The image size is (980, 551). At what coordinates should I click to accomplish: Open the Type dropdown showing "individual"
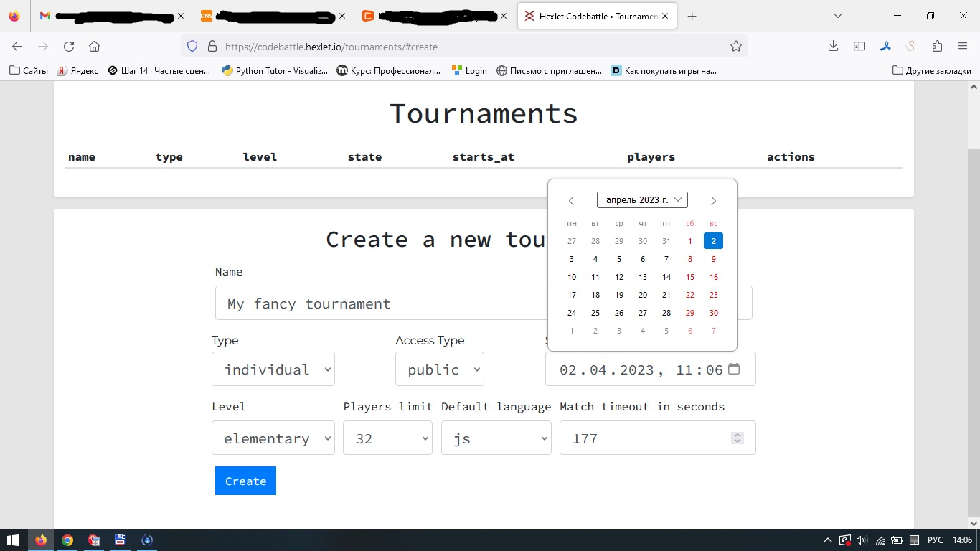pyautogui.click(x=273, y=369)
